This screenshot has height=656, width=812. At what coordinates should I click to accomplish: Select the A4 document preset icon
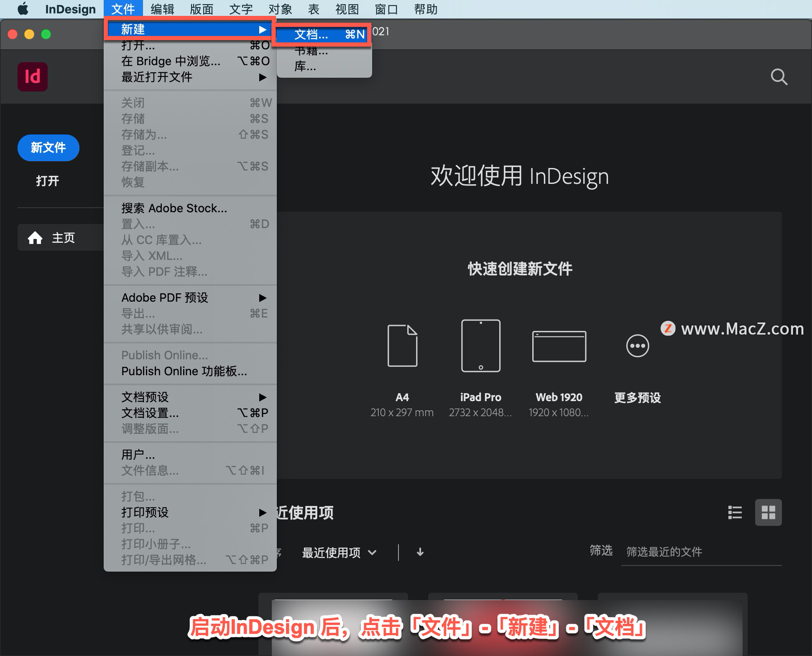point(402,345)
